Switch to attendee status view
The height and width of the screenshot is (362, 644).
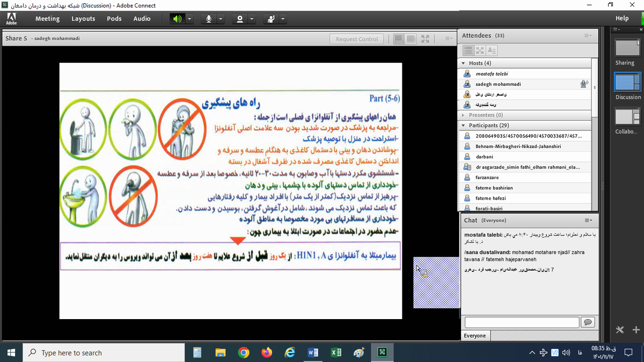[x=491, y=50]
